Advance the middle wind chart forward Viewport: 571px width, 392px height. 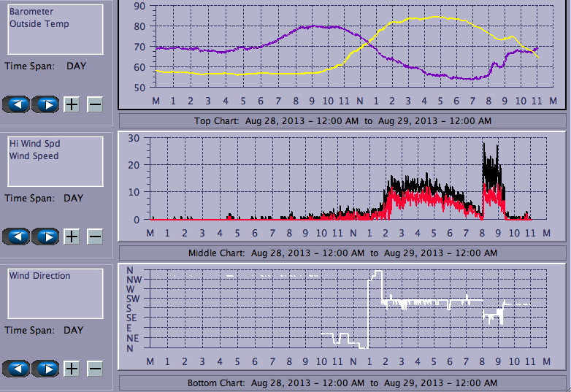click(x=45, y=236)
